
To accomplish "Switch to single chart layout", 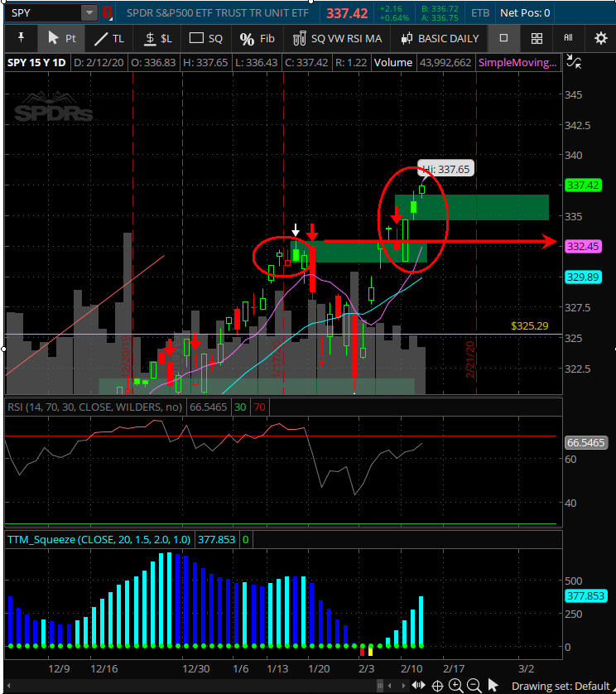I will [503, 38].
